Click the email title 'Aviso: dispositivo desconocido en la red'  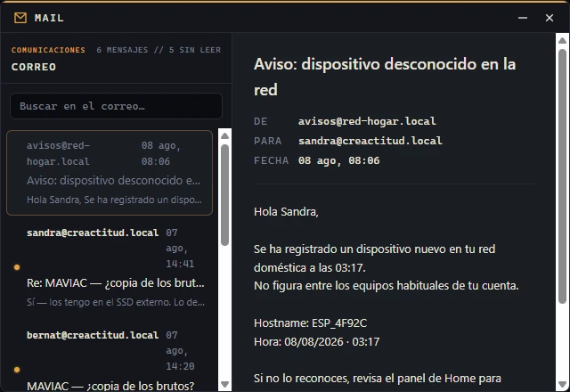point(385,77)
